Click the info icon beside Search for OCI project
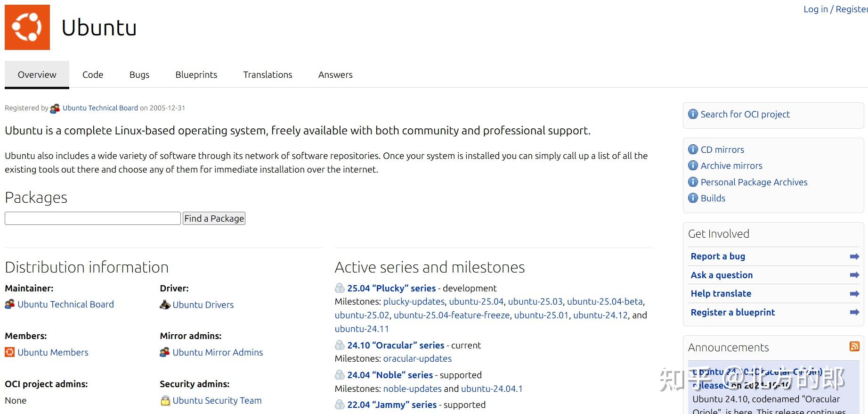 tap(693, 114)
